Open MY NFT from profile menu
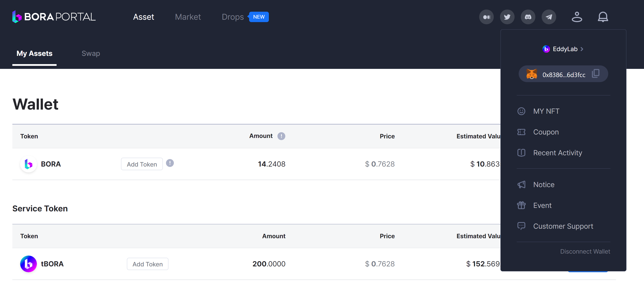This screenshot has width=644, height=298. point(546,111)
